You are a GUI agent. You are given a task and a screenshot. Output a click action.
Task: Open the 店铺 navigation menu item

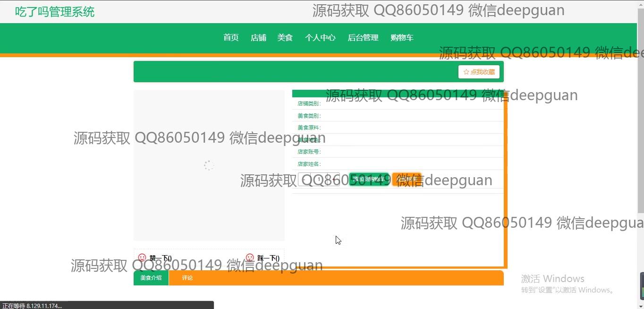[258, 38]
